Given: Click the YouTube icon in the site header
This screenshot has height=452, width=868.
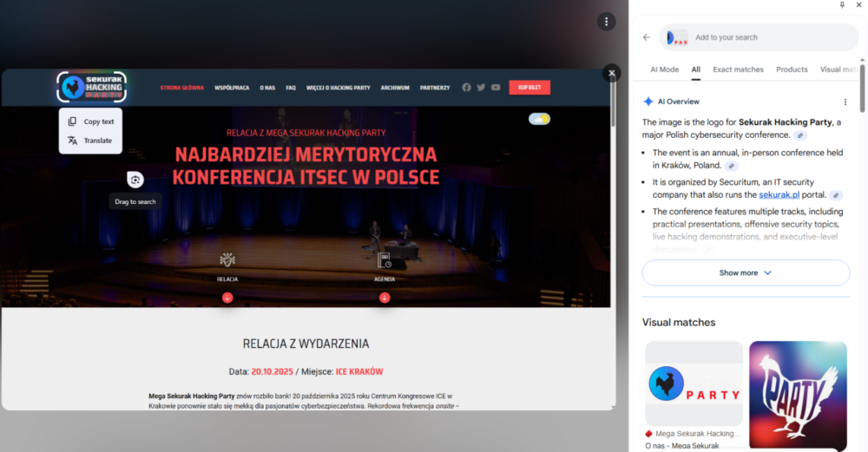Looking at the screenshot, I should point(496,88).
